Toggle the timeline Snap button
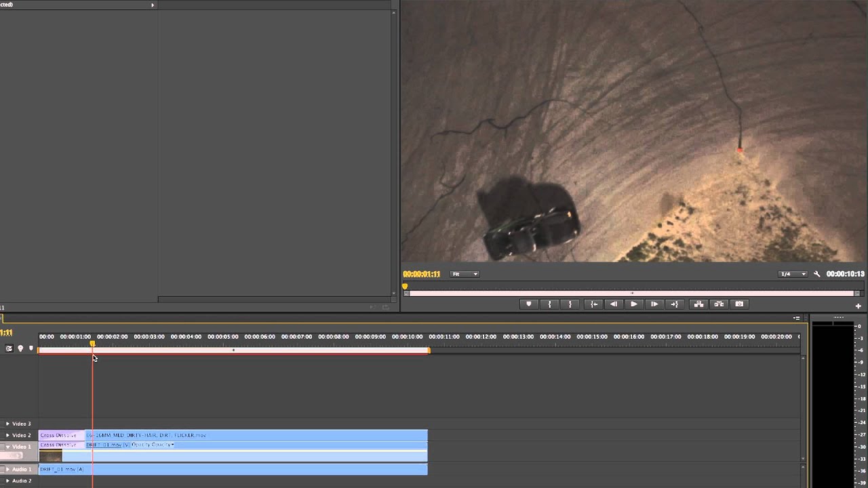Image resolution: width=868 pixels, height=488 pixels. 9,348
